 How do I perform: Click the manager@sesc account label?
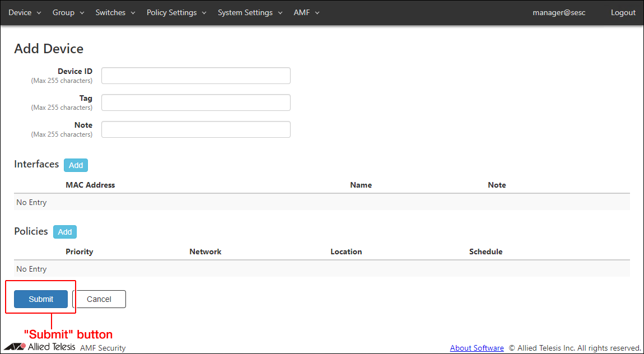[x=559, y=12]
